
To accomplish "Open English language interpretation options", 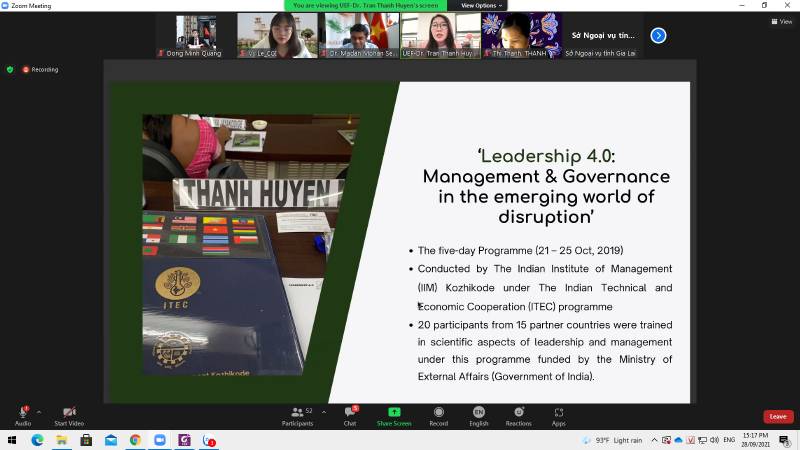I will point(479,415).
